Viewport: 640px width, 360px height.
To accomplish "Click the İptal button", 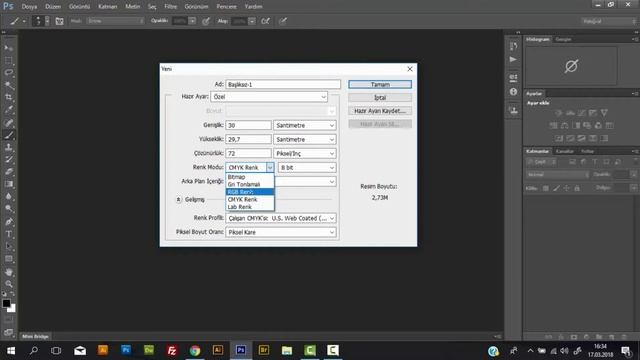I will [x=380, y=98].
